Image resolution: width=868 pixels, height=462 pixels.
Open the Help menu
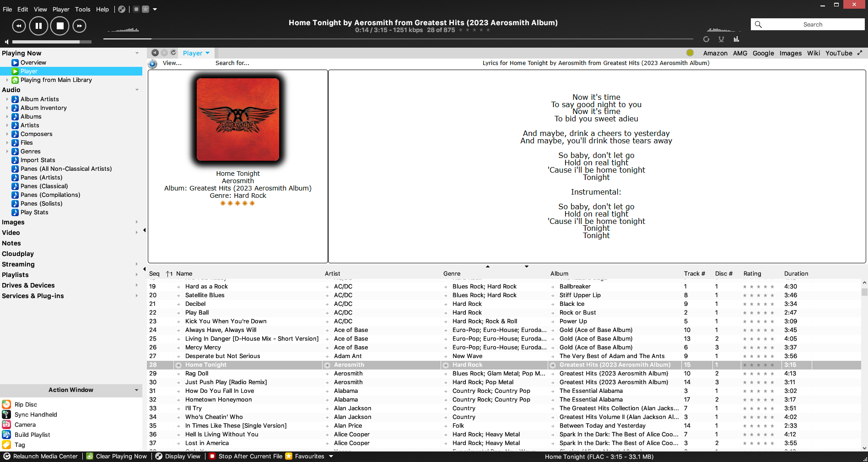click(x=102, y=9)
